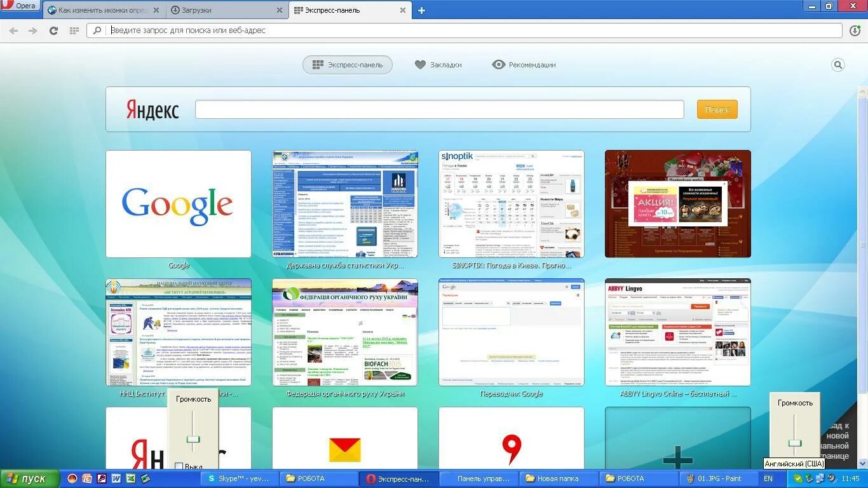Close the Загрузки tab
The image size is (868, 488).
[280, 10]
